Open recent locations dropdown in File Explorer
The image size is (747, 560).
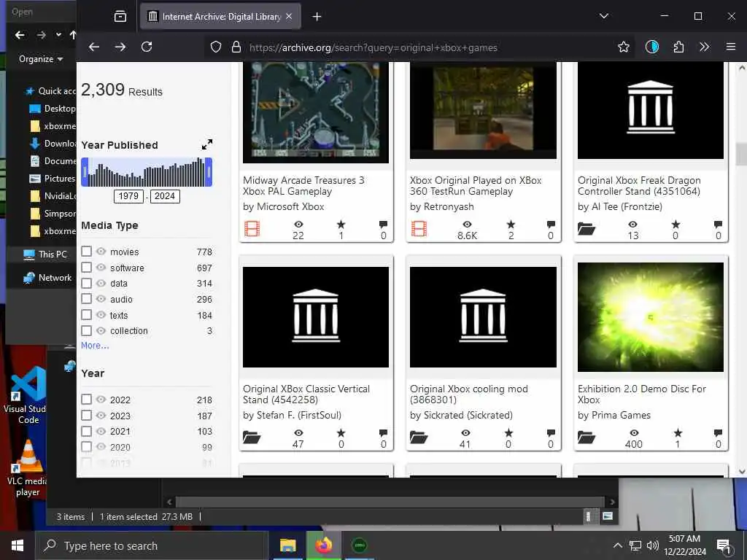point(58,35)
